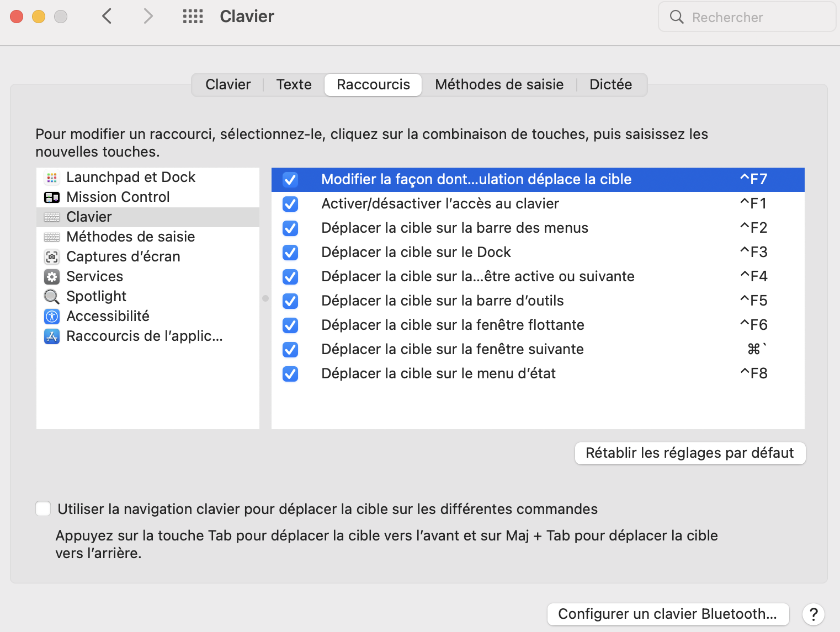Open Mission Control shortcut settings
Image resolution: width=840 pixels, height=632 pixels.
coord(118,197)
